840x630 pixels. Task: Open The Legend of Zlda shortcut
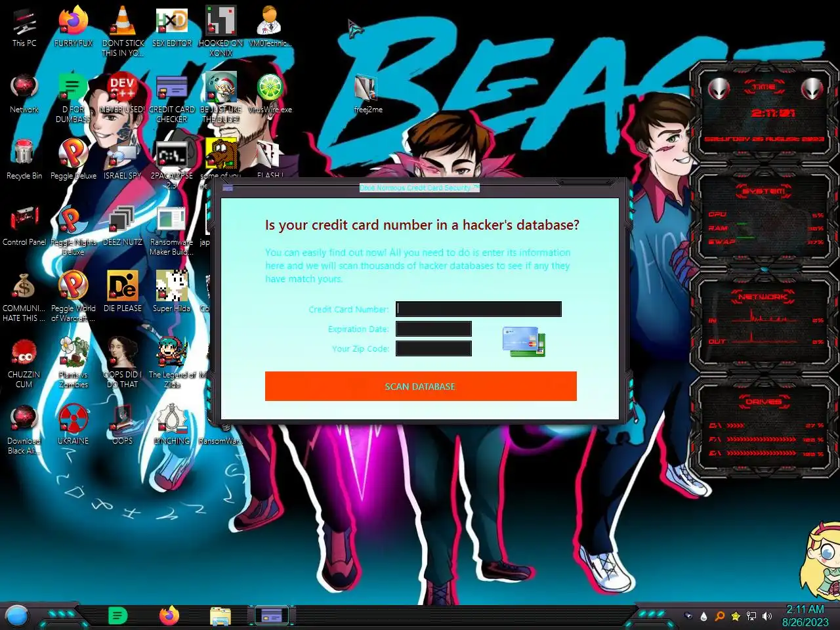click(x=172, y=363)
